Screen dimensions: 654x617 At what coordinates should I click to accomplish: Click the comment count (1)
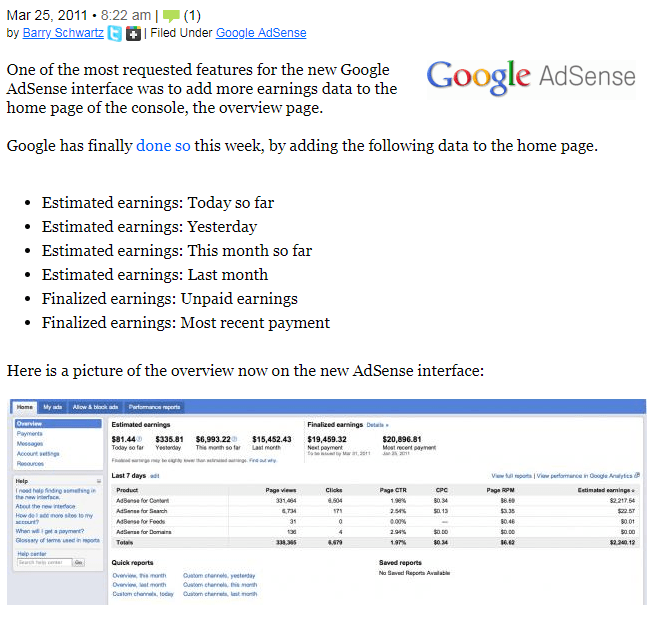point(192,15)
